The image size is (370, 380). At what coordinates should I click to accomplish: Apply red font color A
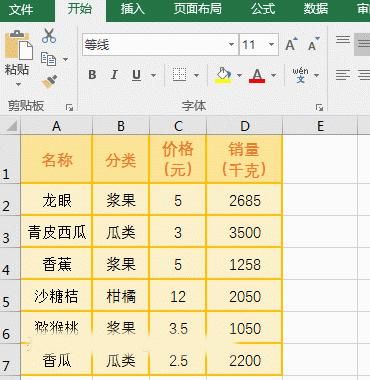pyautogui.click(x=257, y=75)
